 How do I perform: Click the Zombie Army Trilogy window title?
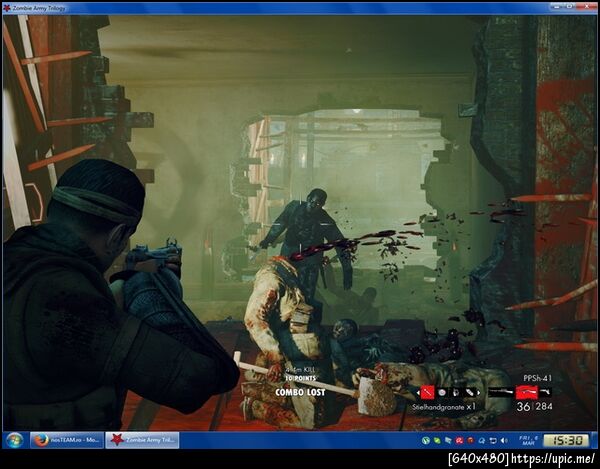point(39,8)
